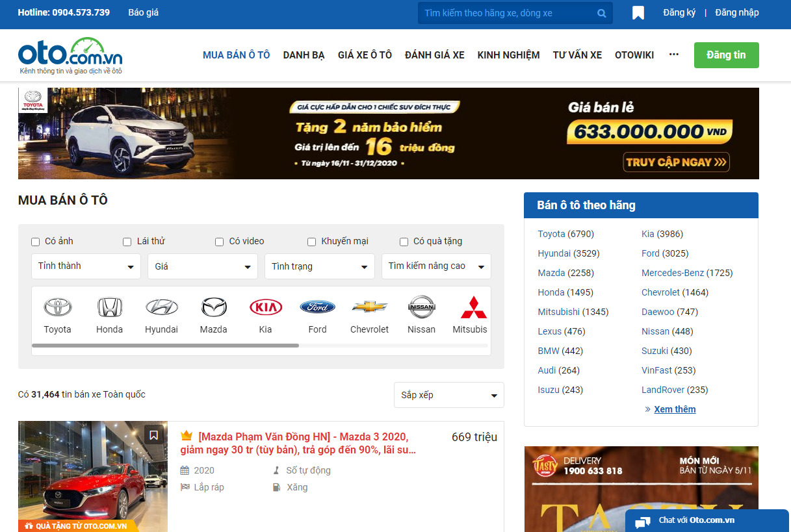Open LandRover (235) brand link

coord(675,390)
